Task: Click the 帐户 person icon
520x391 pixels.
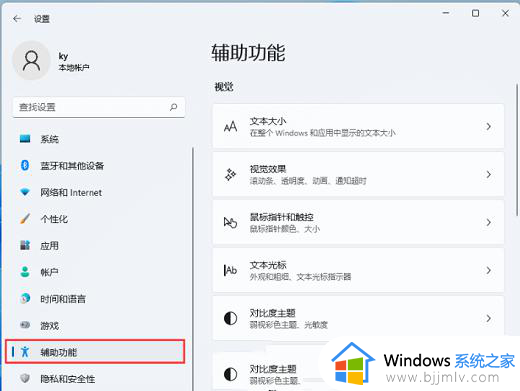Action: click(x=25, y=272)
